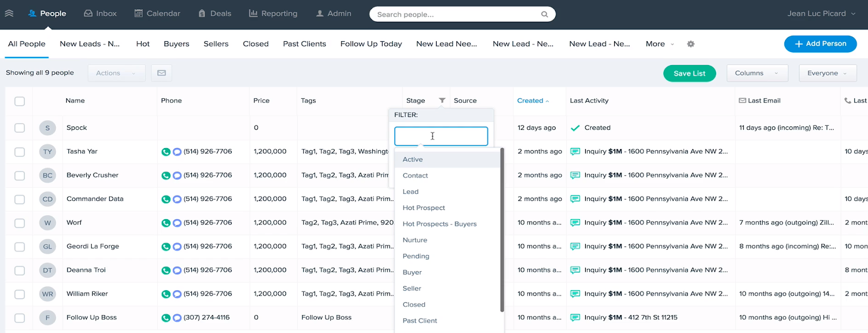Click the envelope email button beside Actions

point(162,73)
